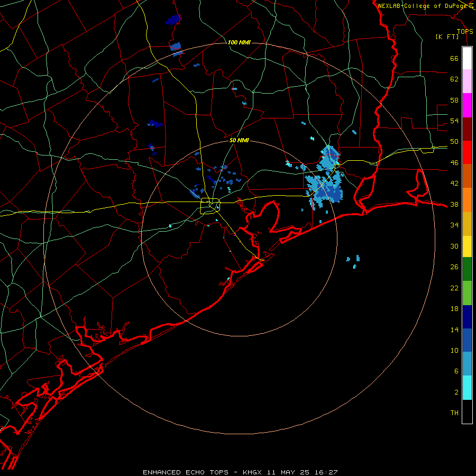The height and width of the screenshot is (476, 476).
Task: Click the 'KHGX' radar site identifier
Action: coord(252,472)
